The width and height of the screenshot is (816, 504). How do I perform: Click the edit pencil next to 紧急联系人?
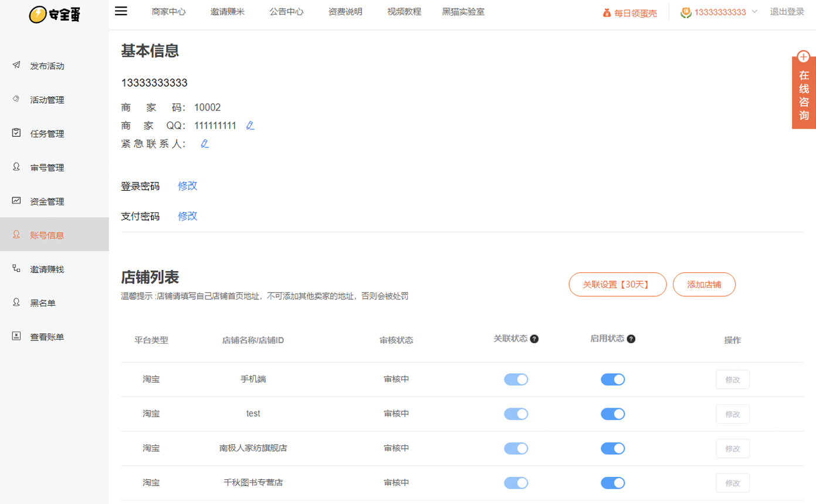click(205, 144)
